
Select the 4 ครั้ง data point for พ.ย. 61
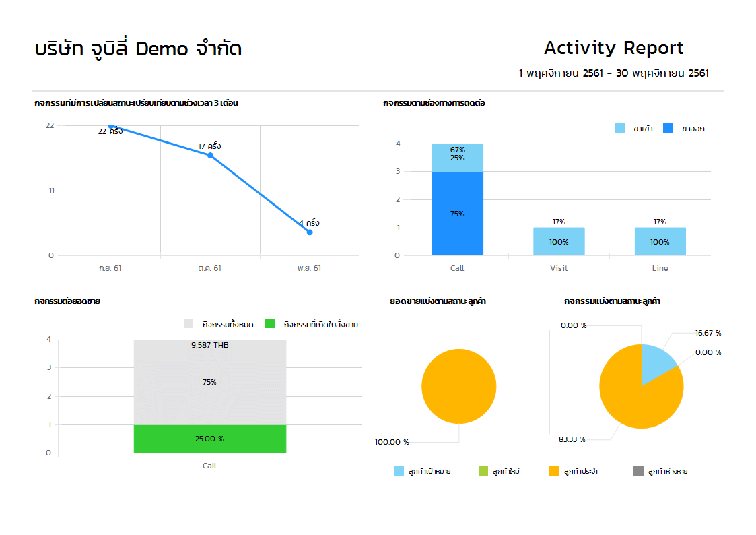pyautogui.click(x=310, y=232)
